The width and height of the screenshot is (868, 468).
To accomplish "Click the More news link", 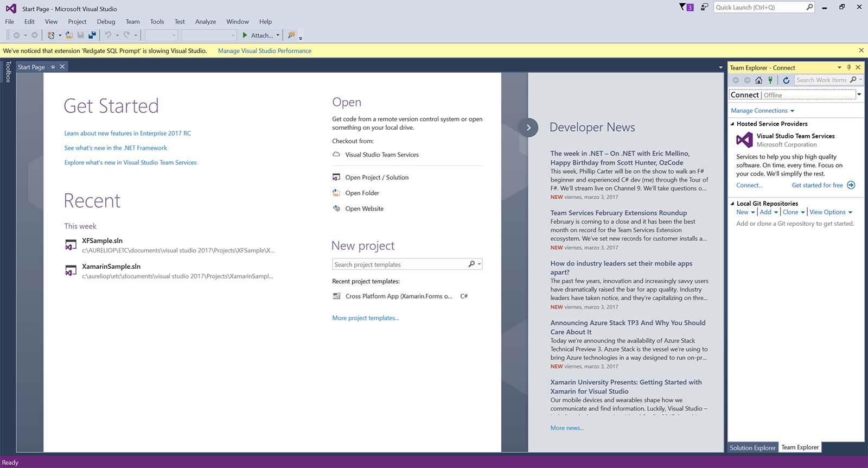I will coord(567,428).
